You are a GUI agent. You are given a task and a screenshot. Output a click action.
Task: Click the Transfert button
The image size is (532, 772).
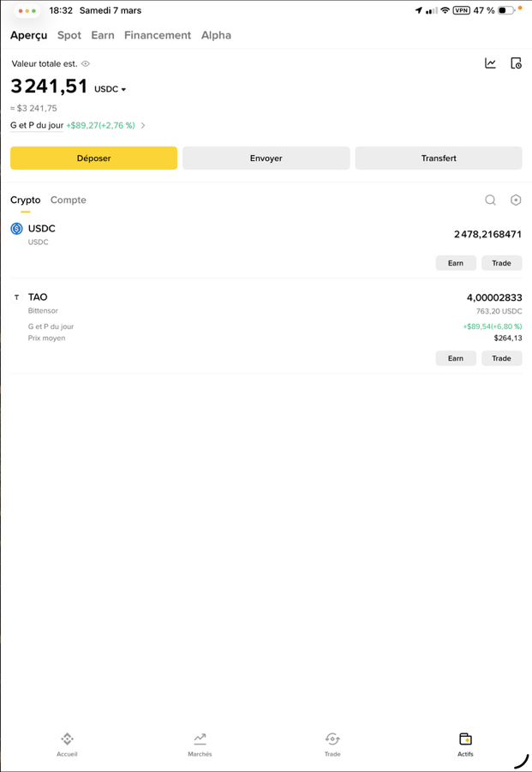pos(439,158)
